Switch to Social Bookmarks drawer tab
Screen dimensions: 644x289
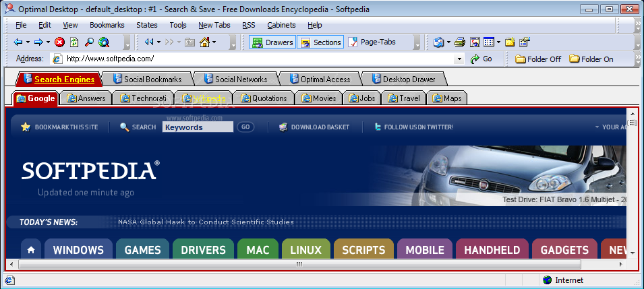pos(148,79)
